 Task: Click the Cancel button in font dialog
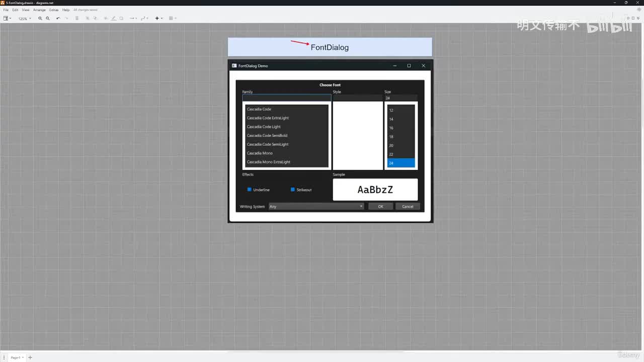point(408,207)
